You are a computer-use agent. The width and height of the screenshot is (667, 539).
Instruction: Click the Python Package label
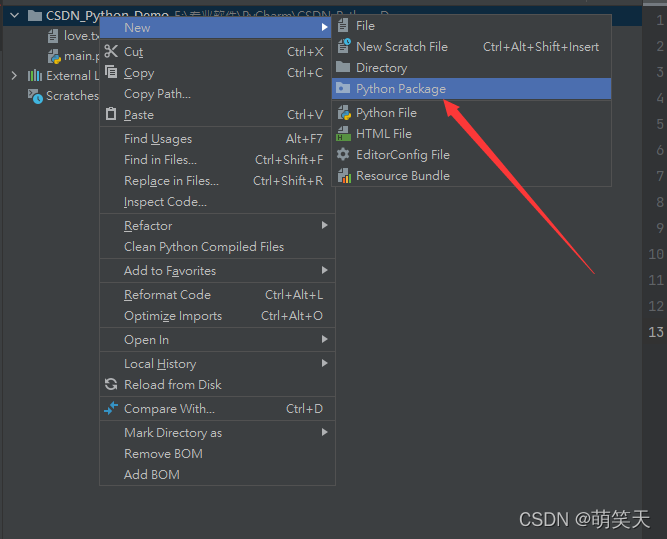[x=401, y=89]
